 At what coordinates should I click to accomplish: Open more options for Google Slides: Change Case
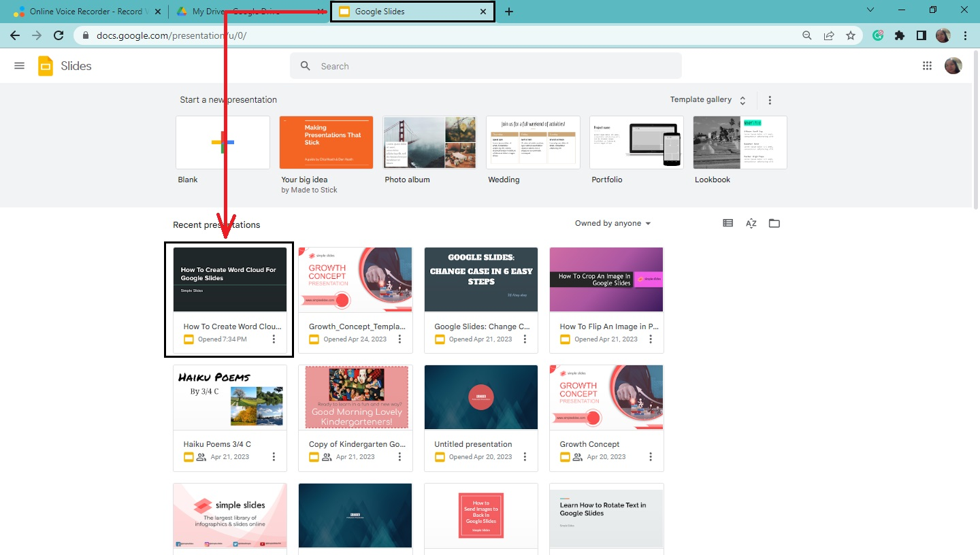[525, 339]
